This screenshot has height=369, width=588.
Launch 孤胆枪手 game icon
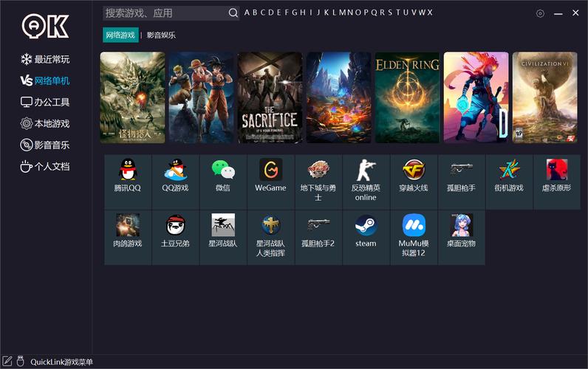pyautogui.click(x=461, y=170)
